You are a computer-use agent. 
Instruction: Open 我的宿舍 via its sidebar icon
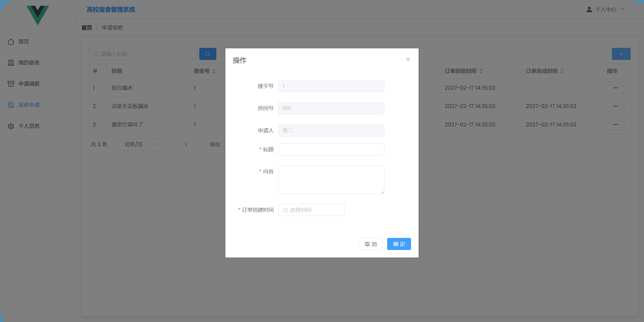(x=11, y=62)
